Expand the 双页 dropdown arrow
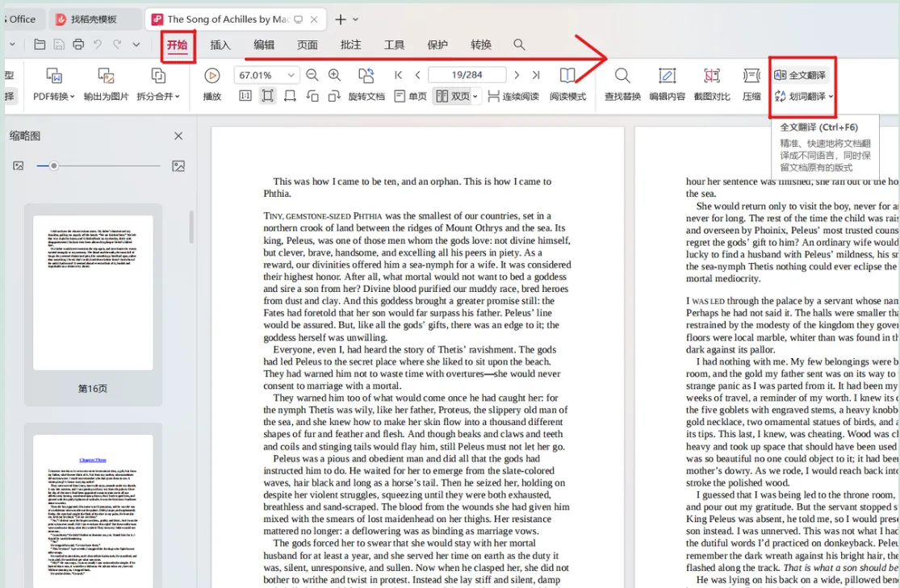 pyautogui.click(x=475, y=96)
